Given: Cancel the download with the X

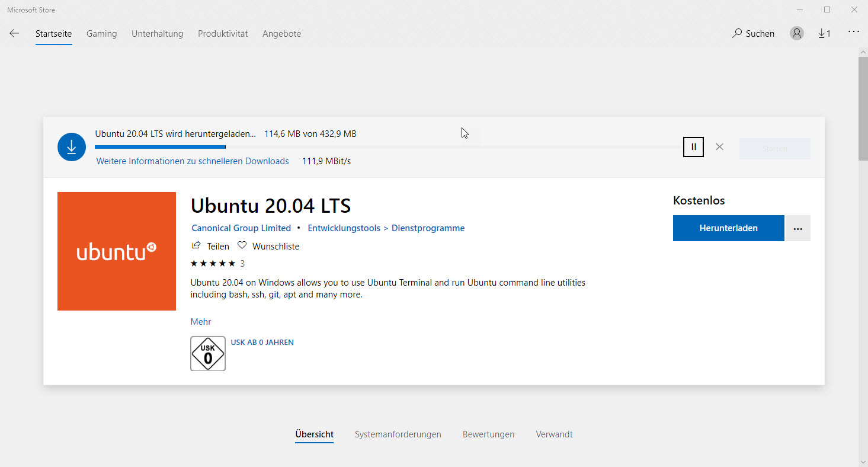Looking at the screenshot, I should (719, 146).
